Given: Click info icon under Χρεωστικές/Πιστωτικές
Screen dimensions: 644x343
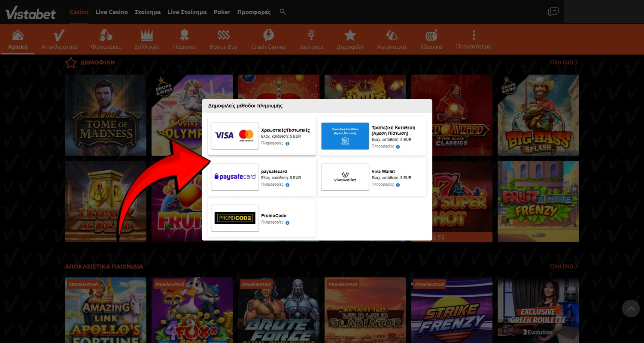Looking at the screenshot, I should click(288, 144).
